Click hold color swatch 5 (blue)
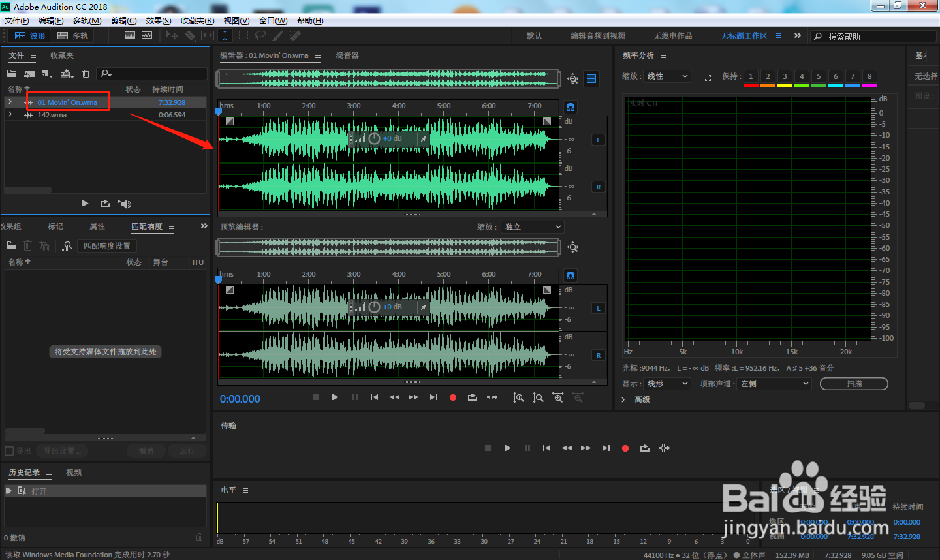This screenshot has height=560, width=940. (819, 77)
